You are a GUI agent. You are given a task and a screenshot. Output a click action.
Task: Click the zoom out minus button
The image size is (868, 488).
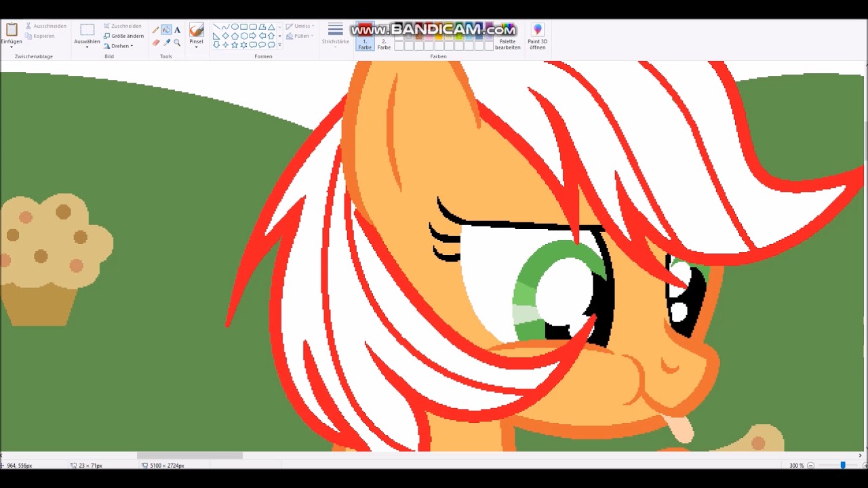[x=811, y=466]
